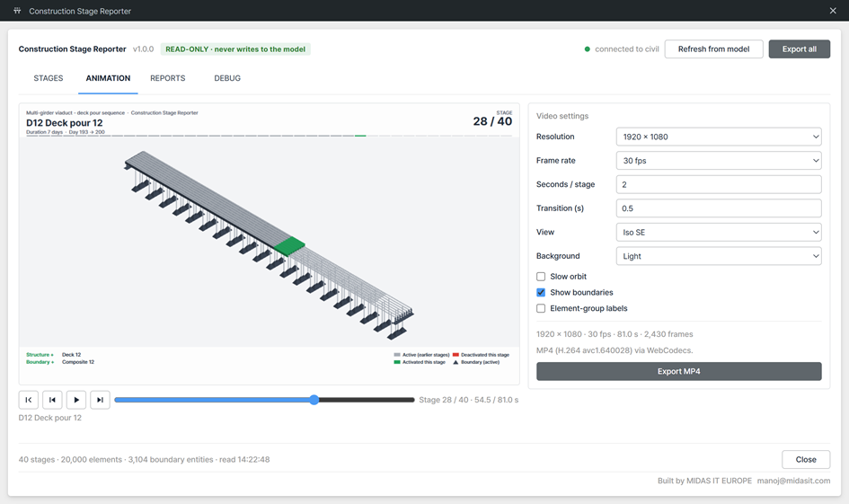
Task: Open the Resolution dropdown
Action: pyautogui.click(x=719, y=137)
